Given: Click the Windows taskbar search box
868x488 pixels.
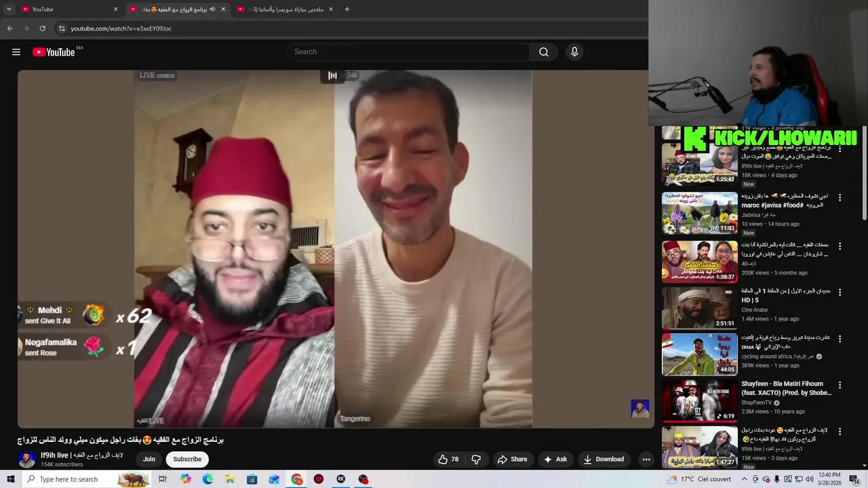Looking at the screenshot, I should [x=87, y=479].
